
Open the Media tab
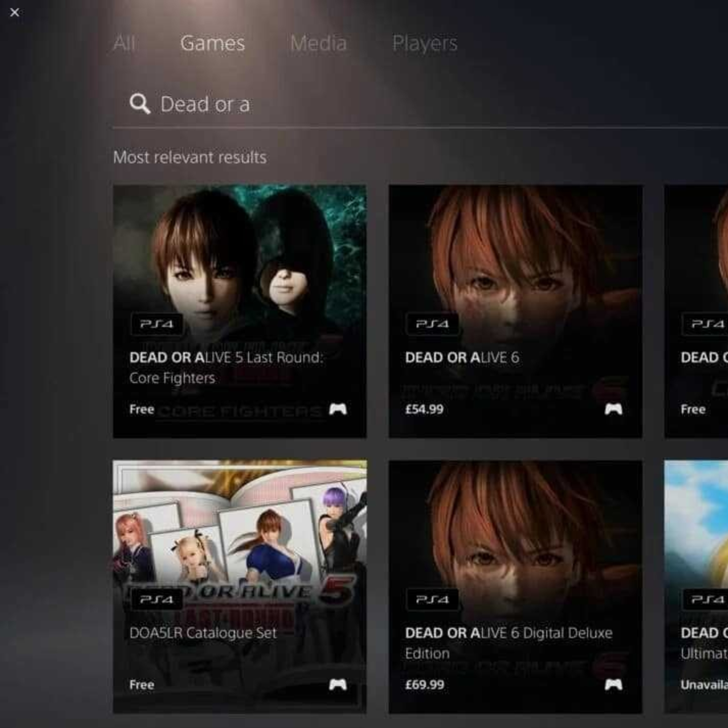pyautogui.click(x=318, y=43)
